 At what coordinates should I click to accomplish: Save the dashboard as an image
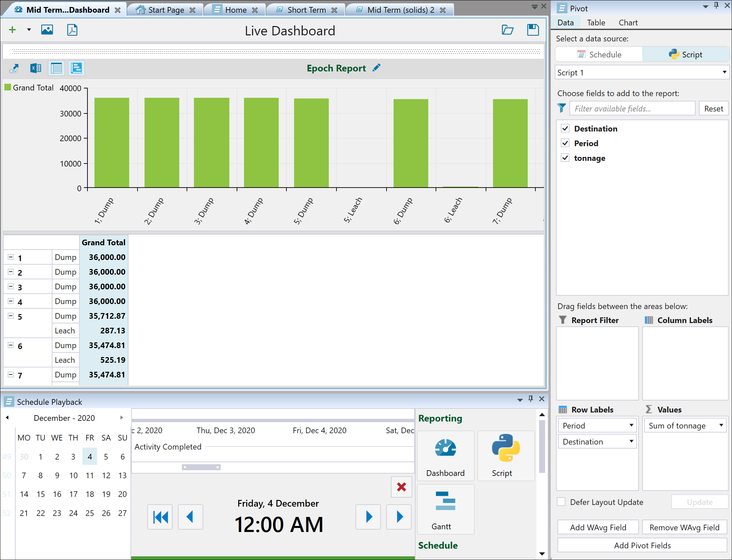click(x=47, y=30)
